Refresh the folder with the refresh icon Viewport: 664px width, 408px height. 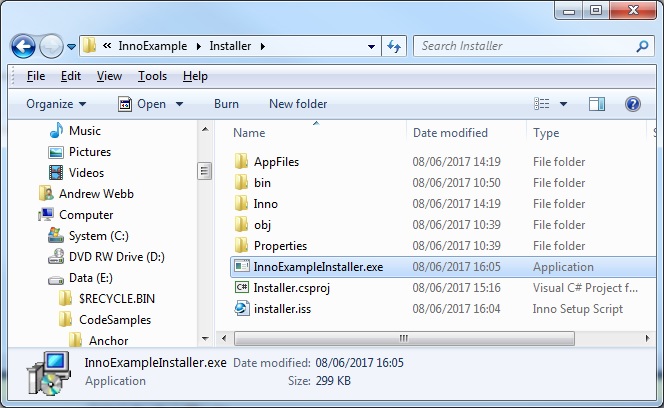(394, 46)
